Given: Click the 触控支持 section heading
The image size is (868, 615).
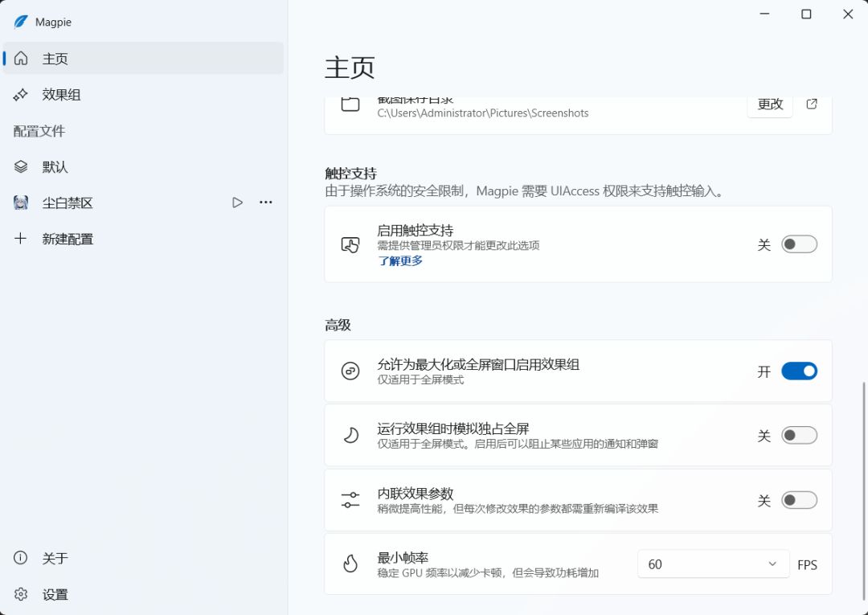Looking at the screenshot, I should pyautogui.click(x=350, y=174).
